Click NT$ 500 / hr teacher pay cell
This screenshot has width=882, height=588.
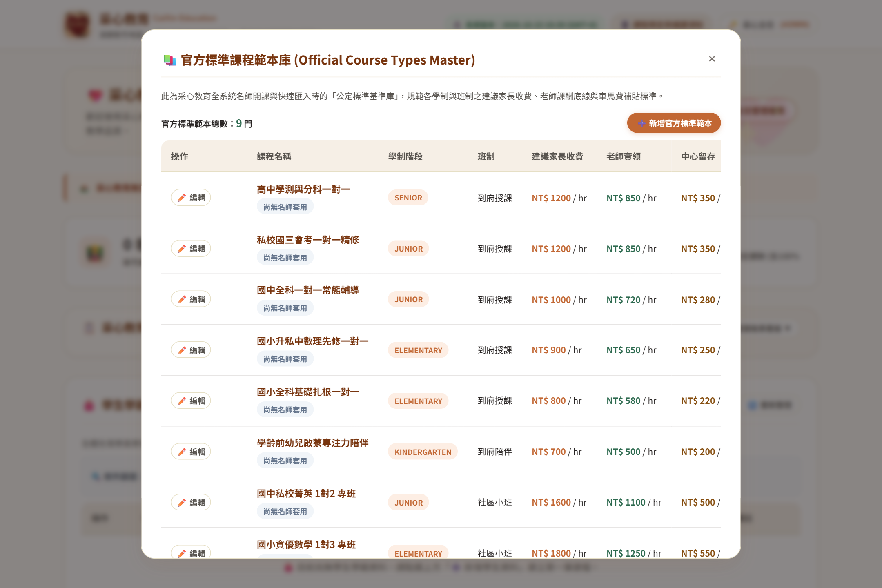(631, 452)
